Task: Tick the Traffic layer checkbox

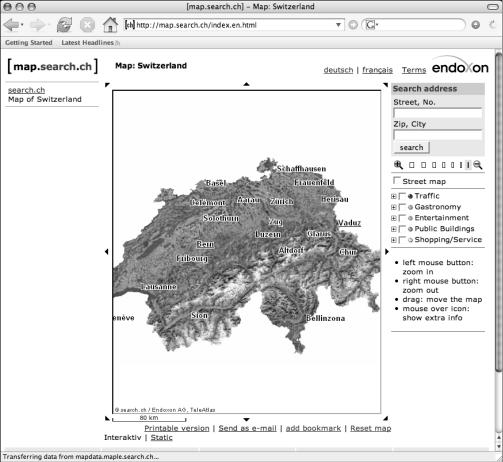Action: click(402, 196)
